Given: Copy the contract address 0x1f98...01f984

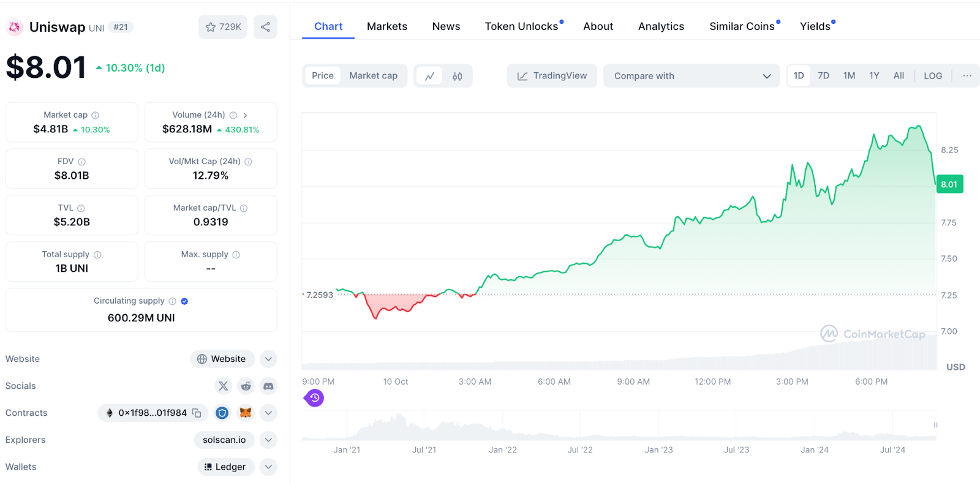Looking at the screenshot, I should [197, 413].
